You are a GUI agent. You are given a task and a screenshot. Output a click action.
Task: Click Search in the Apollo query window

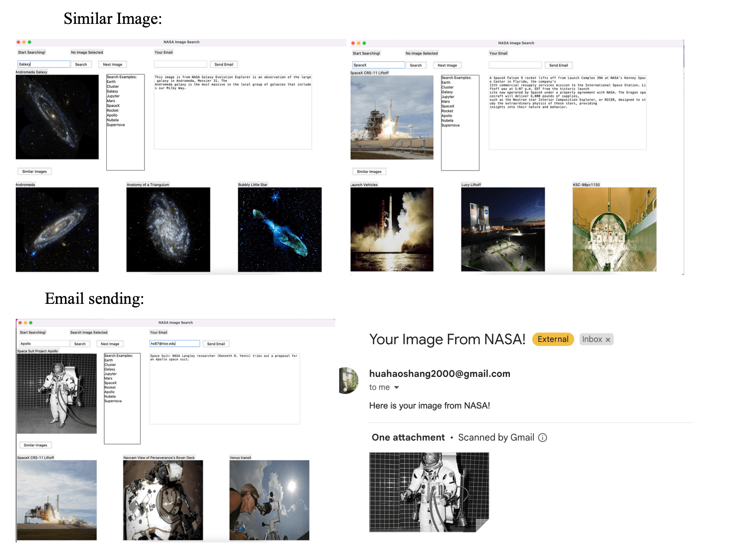pyautogui.click(x=80, y=344)
